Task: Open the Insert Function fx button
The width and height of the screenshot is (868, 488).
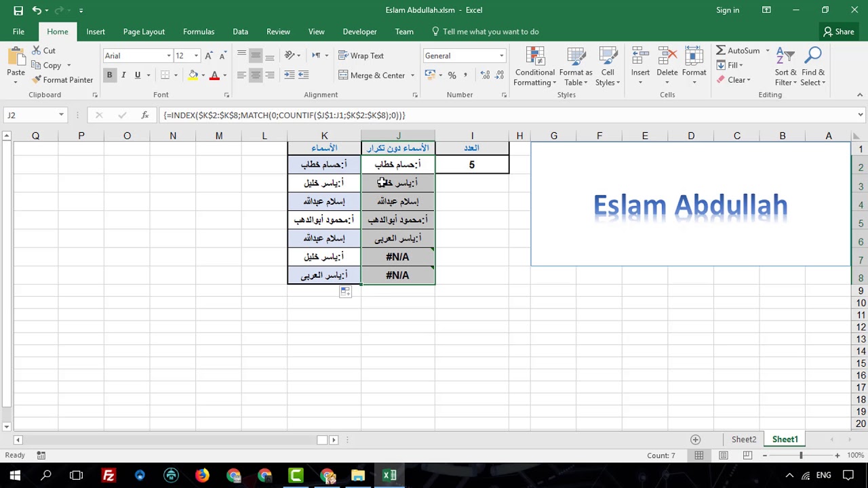Action: tap(144, 115)
